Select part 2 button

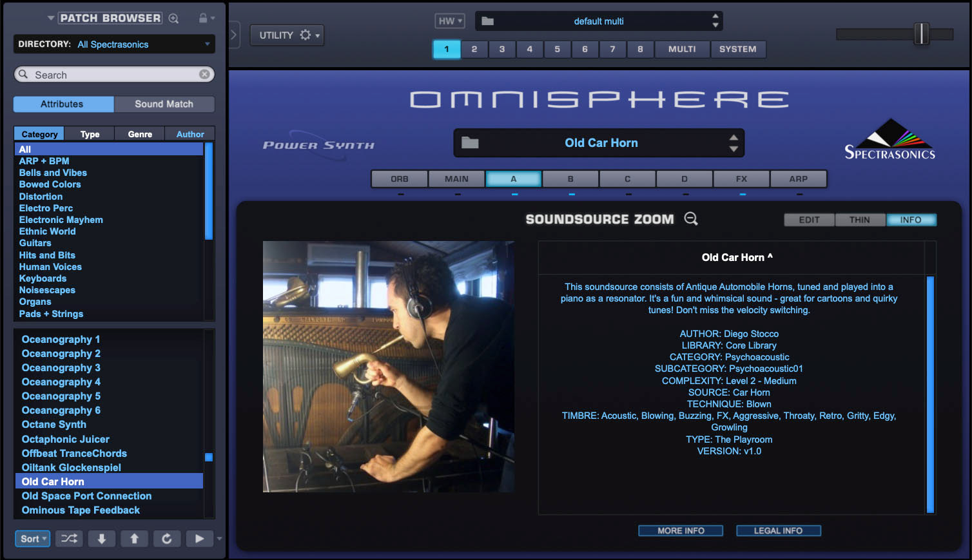click(x=474, y=49)
